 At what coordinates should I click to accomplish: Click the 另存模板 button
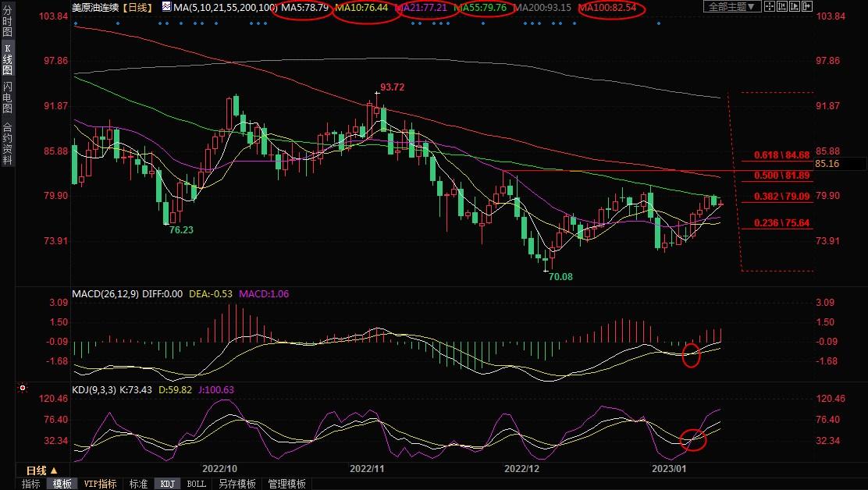pos(237,484)
